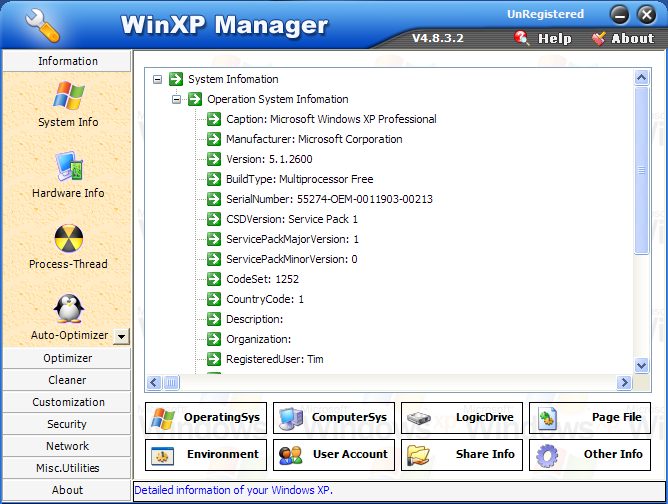This screenshot has height=504, width=668.
Task: Click the wrench logo in title banner
Action: coord(42,26)
